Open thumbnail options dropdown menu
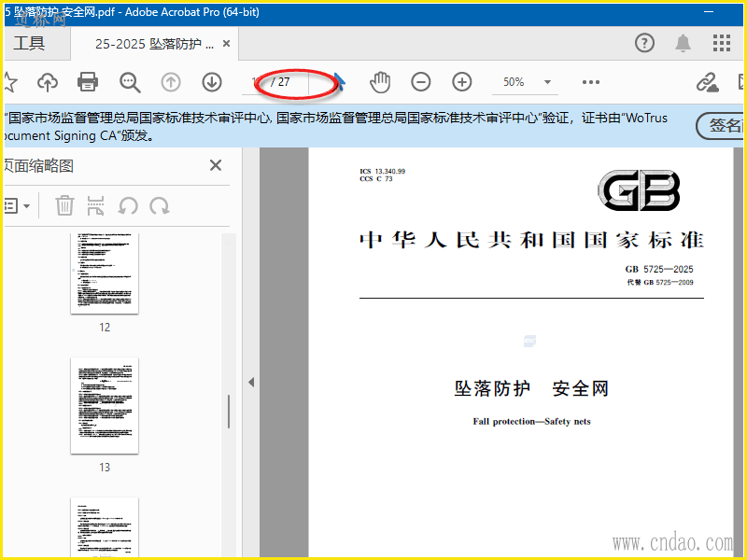This screenshot has width=747, height=560. pos(17,205)
